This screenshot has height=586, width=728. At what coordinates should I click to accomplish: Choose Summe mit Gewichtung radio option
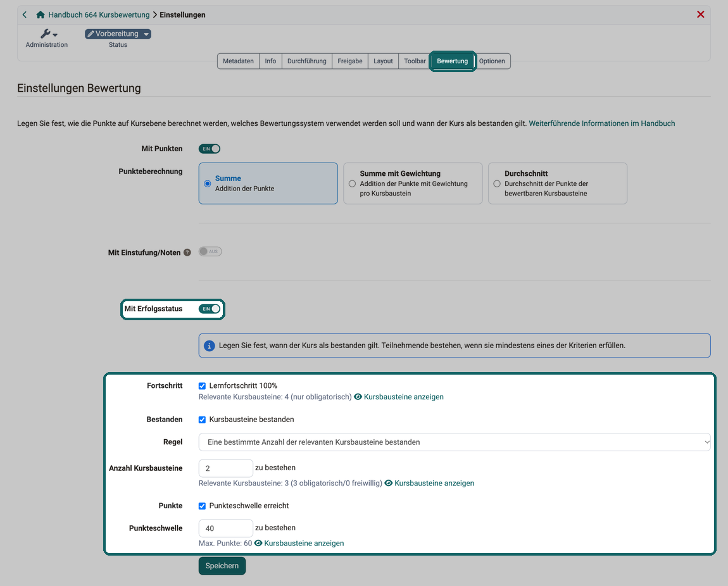pos(353,184)
